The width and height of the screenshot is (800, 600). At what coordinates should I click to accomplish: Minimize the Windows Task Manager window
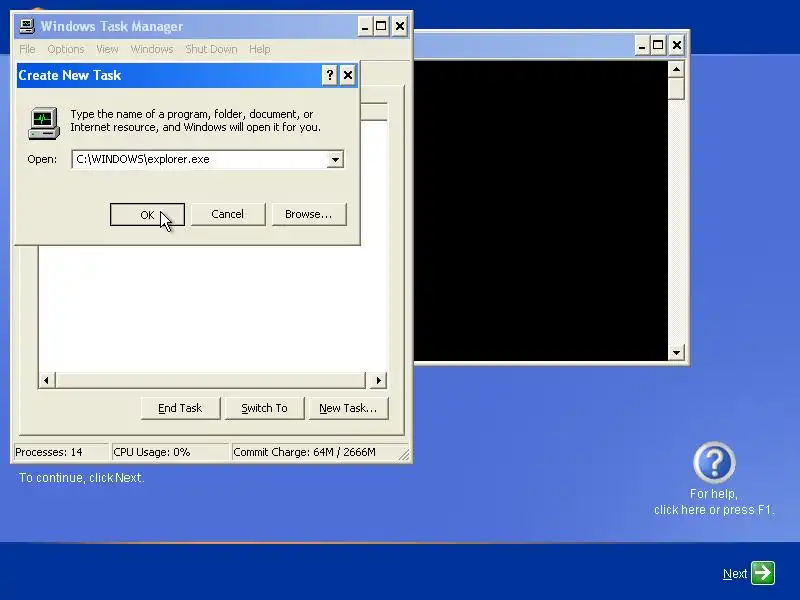[365, 27]
